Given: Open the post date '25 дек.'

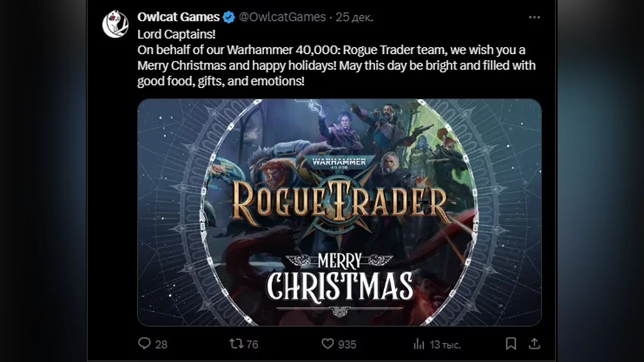Looking at the screenshot, I should (355, 17).
